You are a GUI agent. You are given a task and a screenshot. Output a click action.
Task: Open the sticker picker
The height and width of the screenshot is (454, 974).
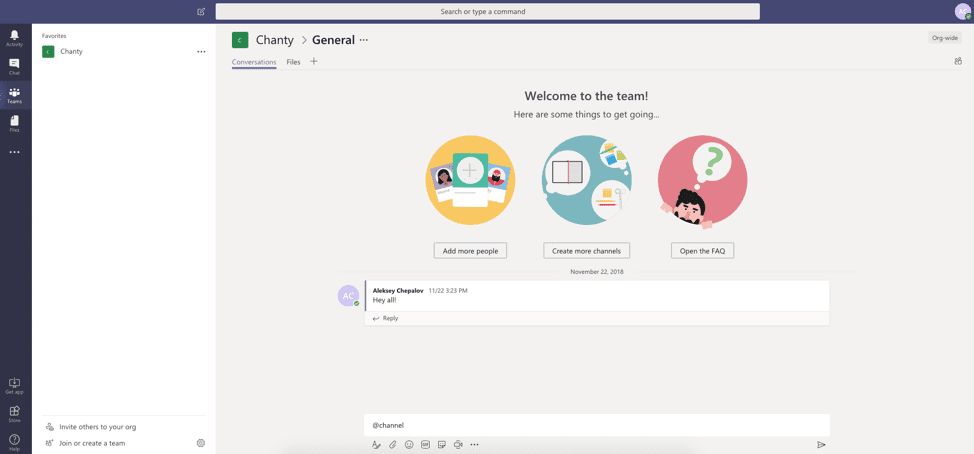pos(442,444)
